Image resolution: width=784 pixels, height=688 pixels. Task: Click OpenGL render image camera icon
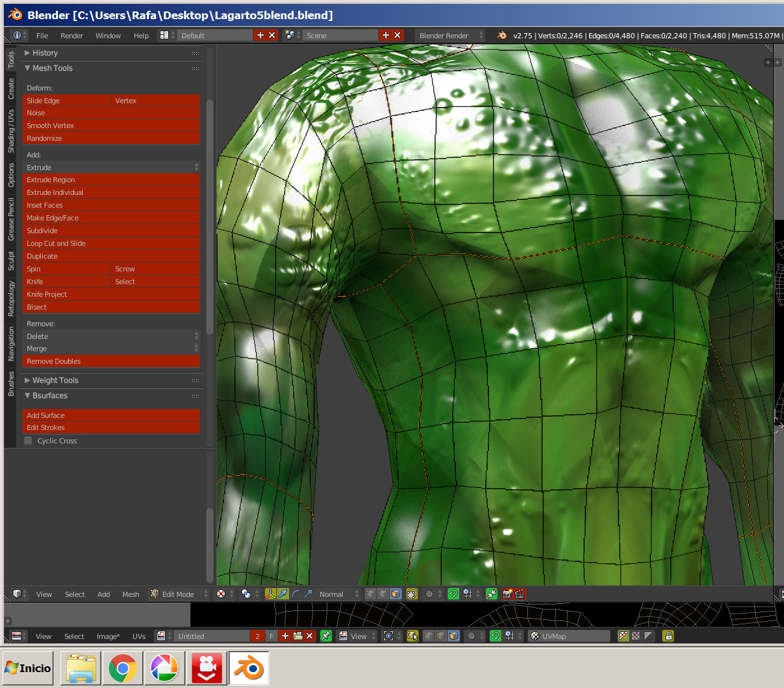tap(507, 594)
